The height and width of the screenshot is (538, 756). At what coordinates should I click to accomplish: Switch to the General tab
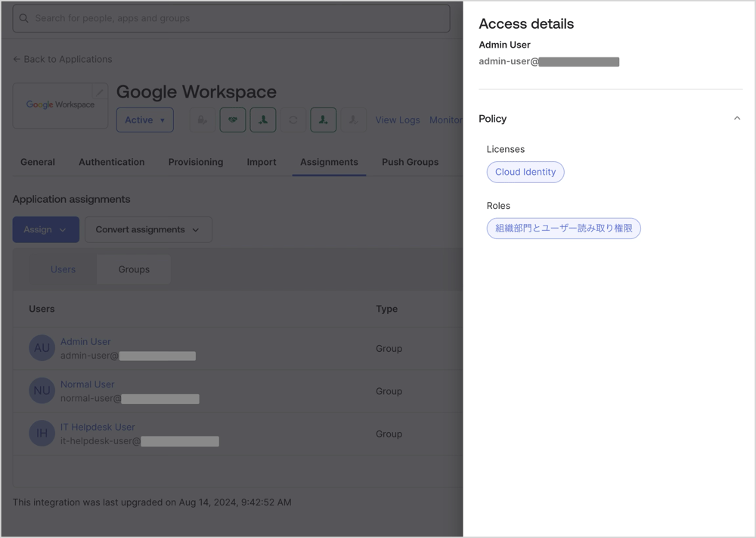[x=38, y=162]
